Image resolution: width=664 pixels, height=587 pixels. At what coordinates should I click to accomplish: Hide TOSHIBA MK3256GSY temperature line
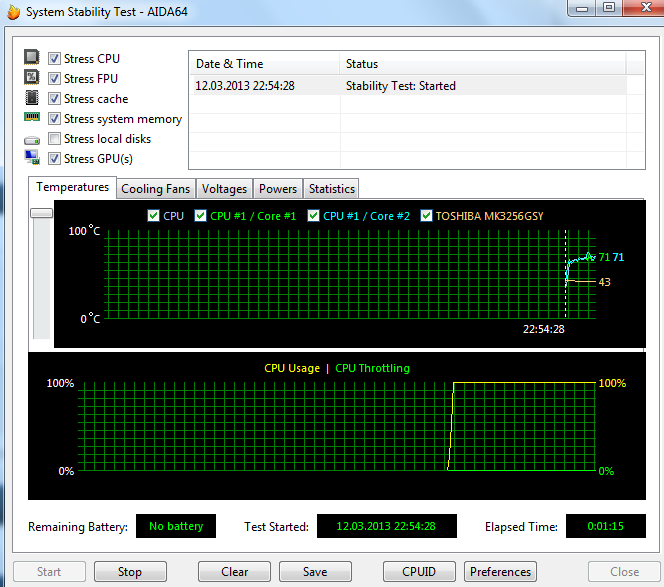point(426,216)
